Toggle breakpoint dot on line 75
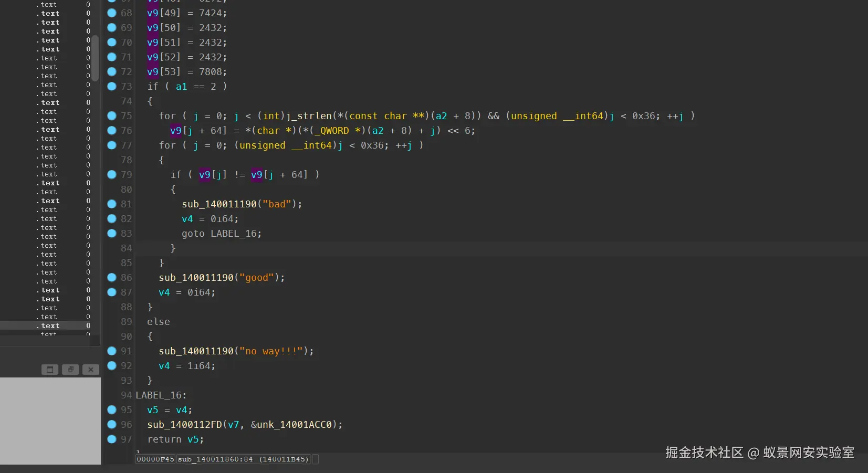 point(112,115)
